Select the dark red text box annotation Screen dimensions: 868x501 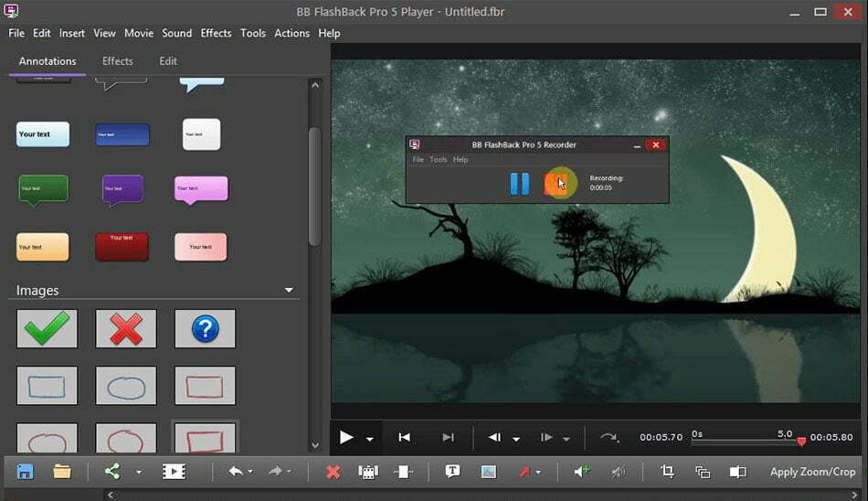[x=122, y=247]
